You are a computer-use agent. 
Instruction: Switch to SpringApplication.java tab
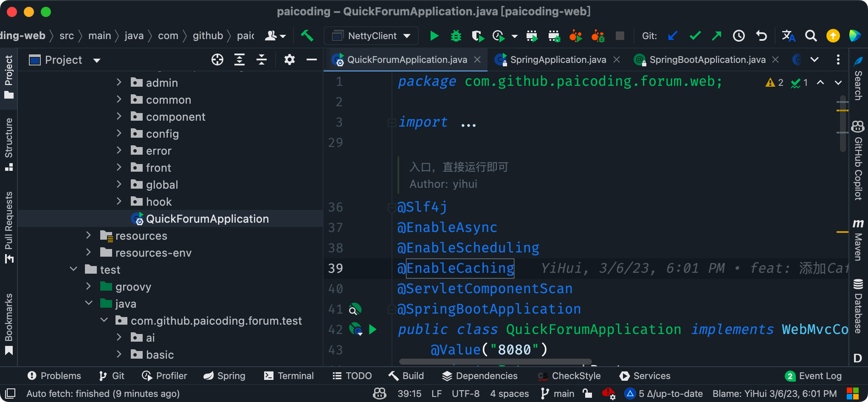[558, 60]
